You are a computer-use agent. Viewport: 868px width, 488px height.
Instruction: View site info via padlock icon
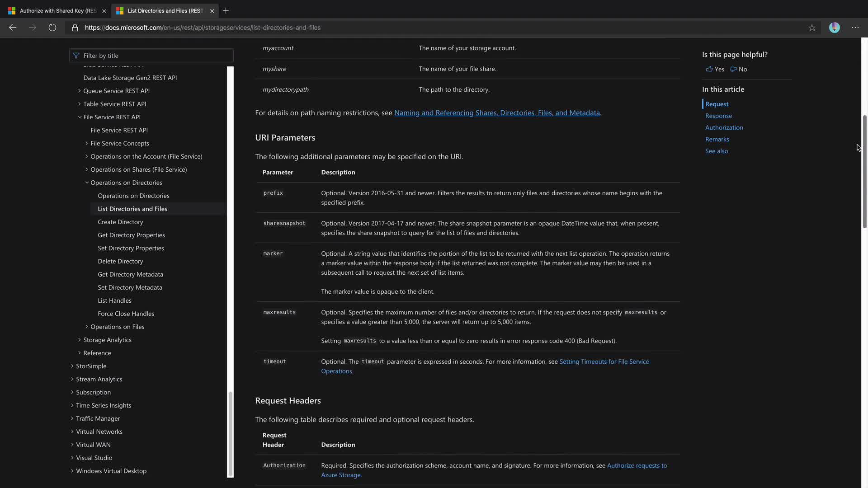click(75, 28)
